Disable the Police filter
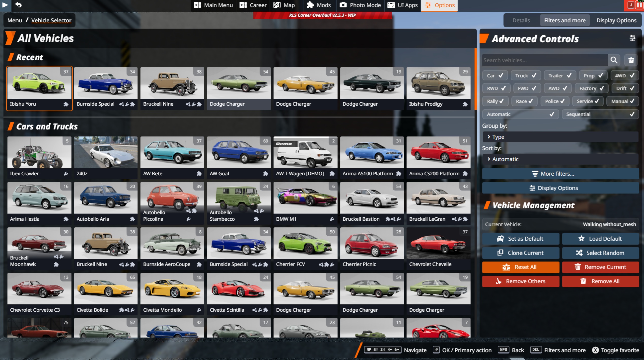This screenshot has width=644, height=360. (x=554, y=101)
